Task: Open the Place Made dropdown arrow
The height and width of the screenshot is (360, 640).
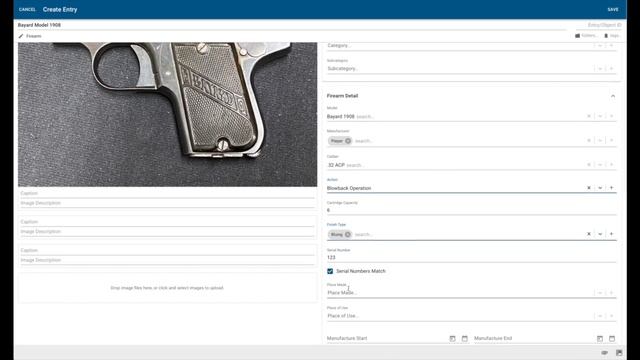Action: pos(600,293)
